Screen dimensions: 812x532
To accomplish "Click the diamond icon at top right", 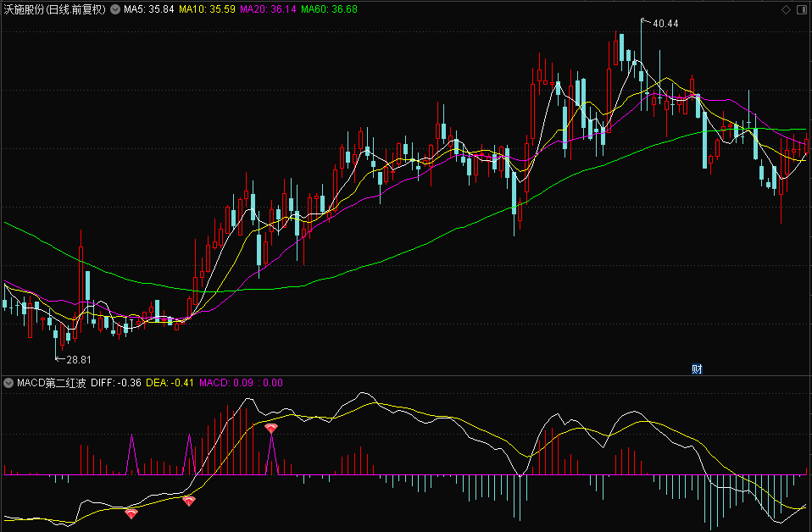I will [x=786, y=9].
